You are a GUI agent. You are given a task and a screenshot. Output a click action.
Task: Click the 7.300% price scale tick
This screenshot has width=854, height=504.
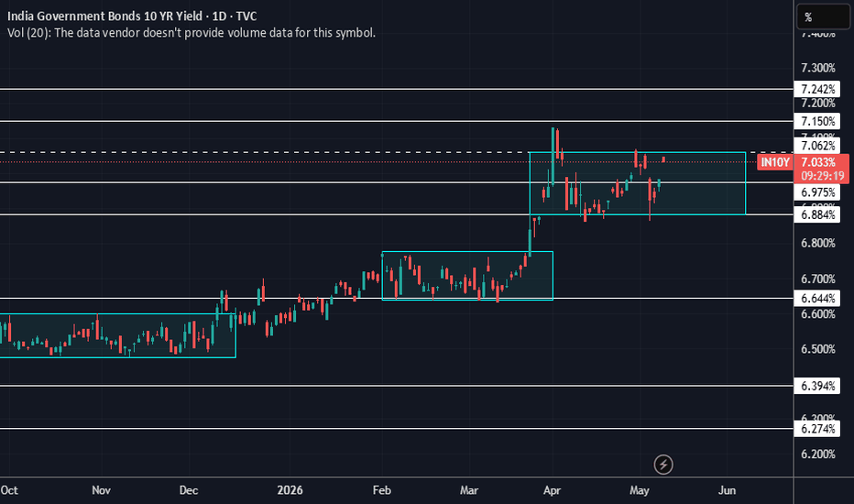[x=818, y=68]
